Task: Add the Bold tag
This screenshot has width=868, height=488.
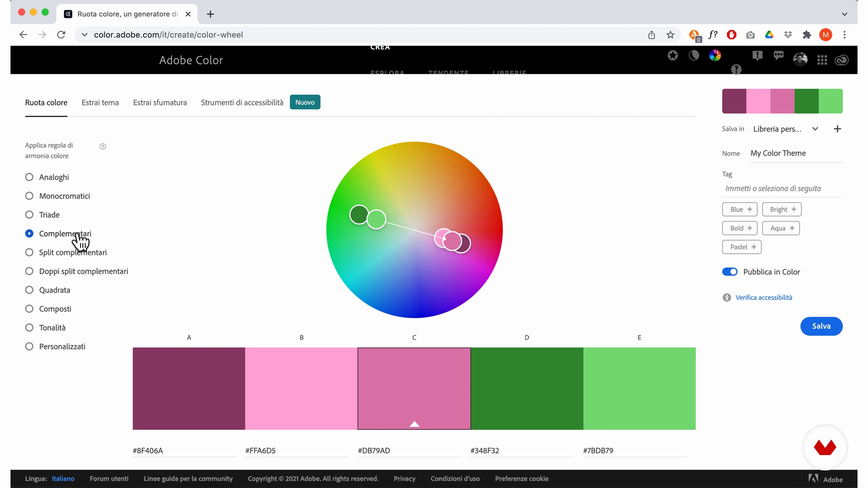Action: click(740, 228)
